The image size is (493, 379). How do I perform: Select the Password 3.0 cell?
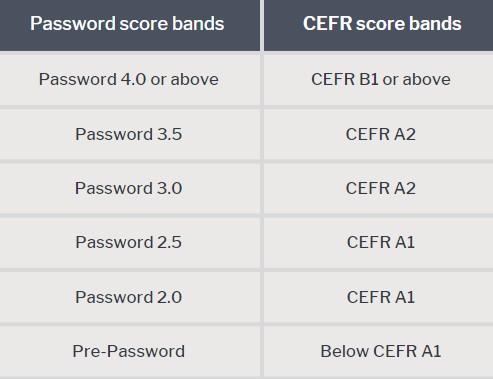click(130, 188)
